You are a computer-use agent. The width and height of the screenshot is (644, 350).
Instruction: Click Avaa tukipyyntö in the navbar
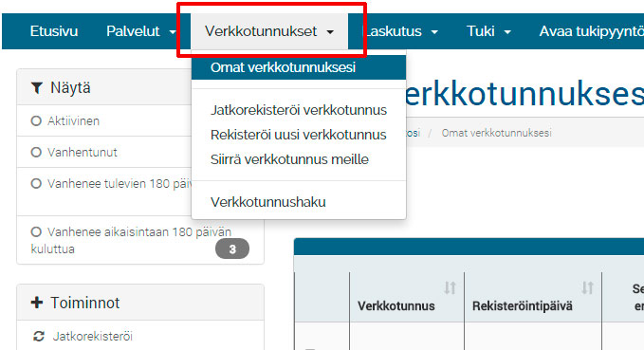(592, 31)
